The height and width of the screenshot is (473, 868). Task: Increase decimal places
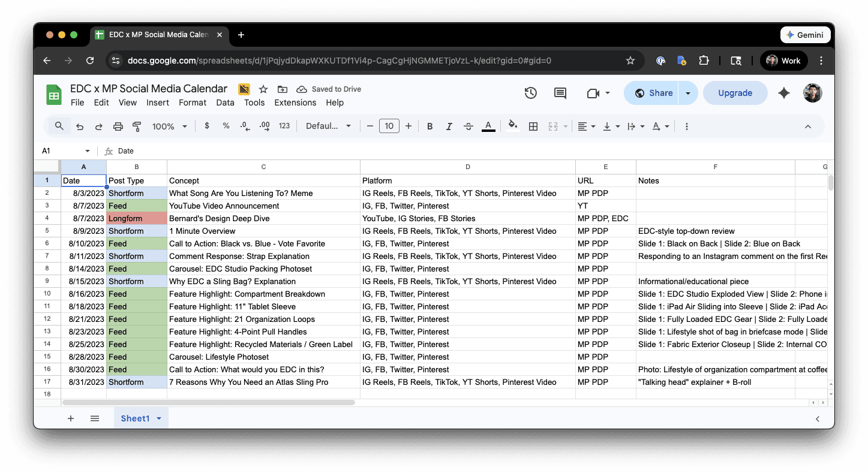[265, 126]
